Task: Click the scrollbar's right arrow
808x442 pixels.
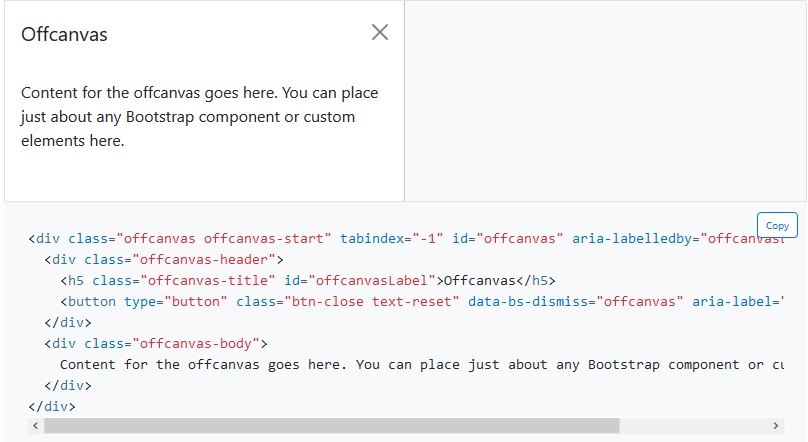Action: [x=774, y=426]
